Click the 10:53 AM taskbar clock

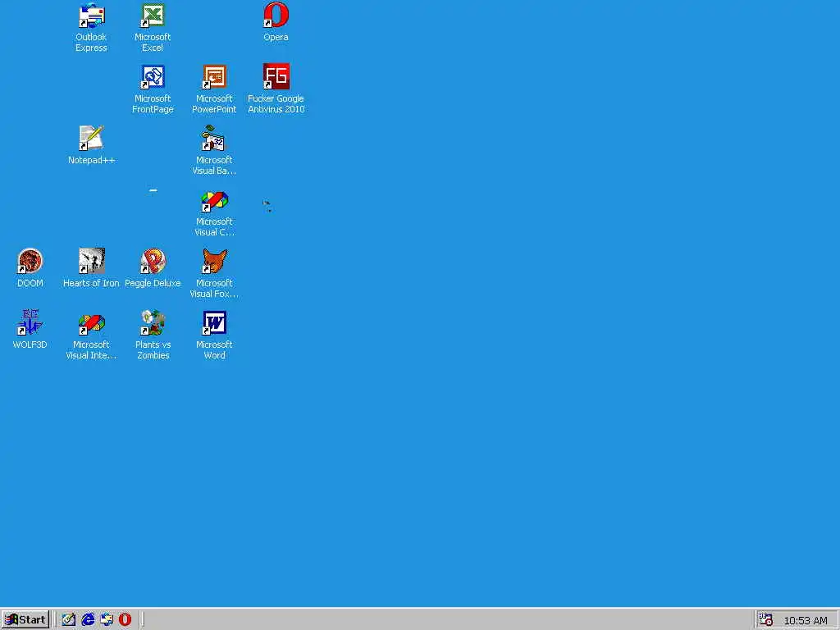click(x=806, y=620)
